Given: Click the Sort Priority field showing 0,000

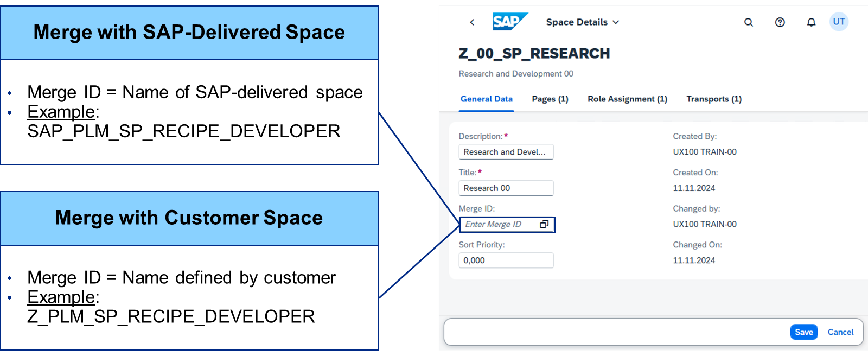Looking at the screenshot, I should [x=506, y=260].
